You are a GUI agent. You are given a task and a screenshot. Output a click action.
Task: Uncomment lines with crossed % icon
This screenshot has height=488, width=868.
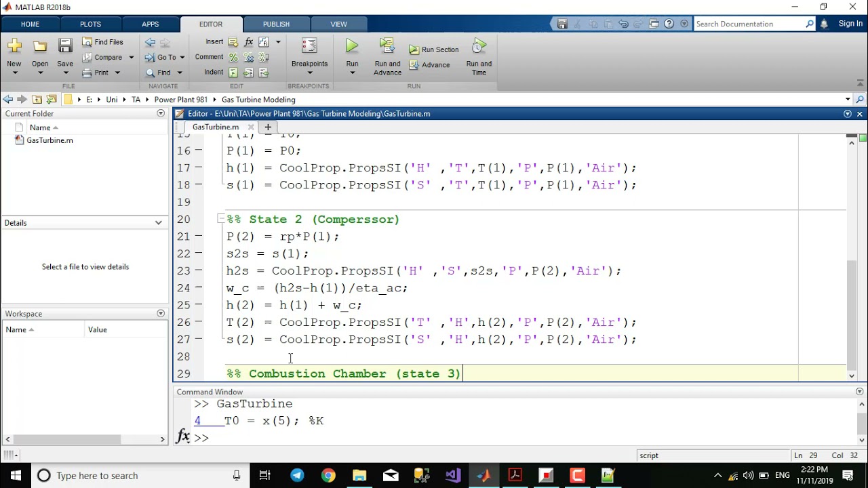pyautogui.click(x=249, y=58)
